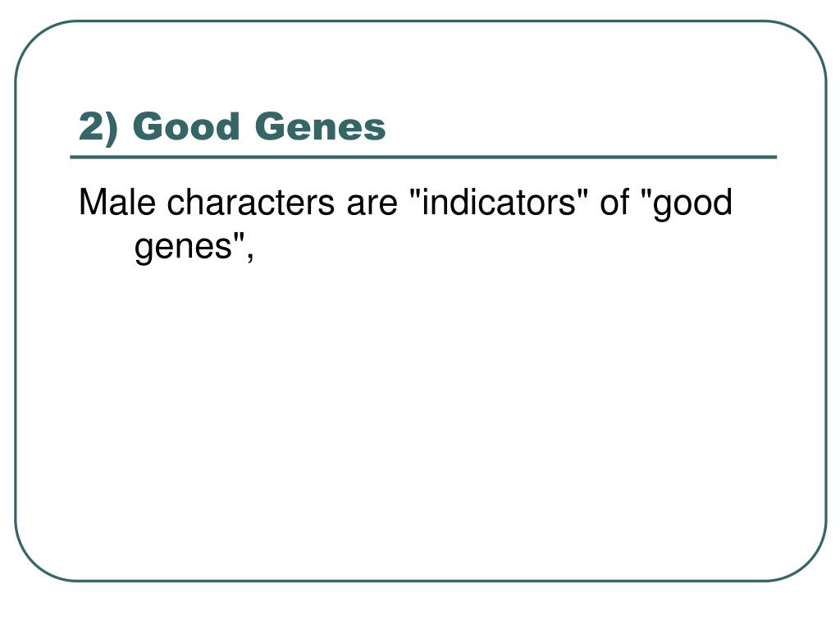Click lowercase "genes" on the second body line
The width and height of the screenshot is (840, 630).
click(183, 249)
